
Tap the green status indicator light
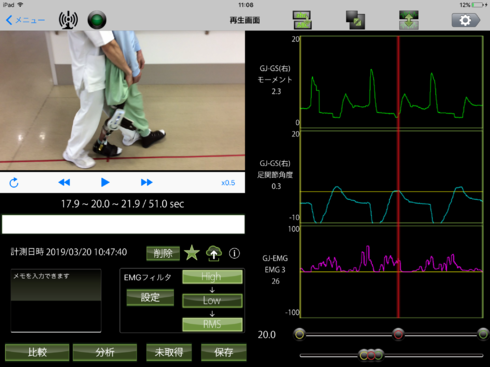pos(97,20)
